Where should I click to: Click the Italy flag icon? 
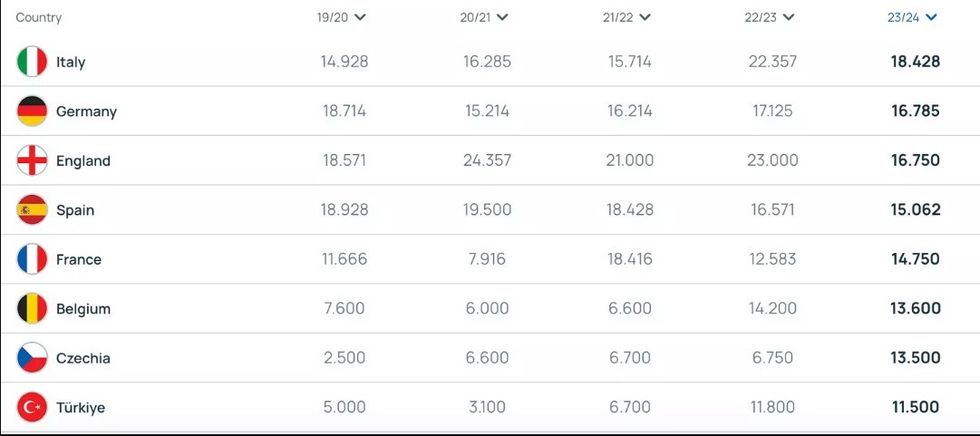(32, 62)
